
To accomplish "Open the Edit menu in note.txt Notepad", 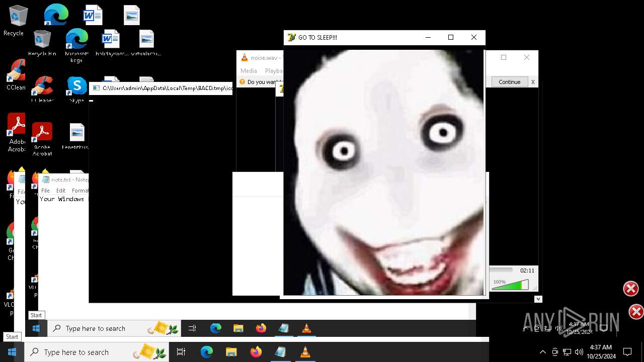I will pos(61,191).
